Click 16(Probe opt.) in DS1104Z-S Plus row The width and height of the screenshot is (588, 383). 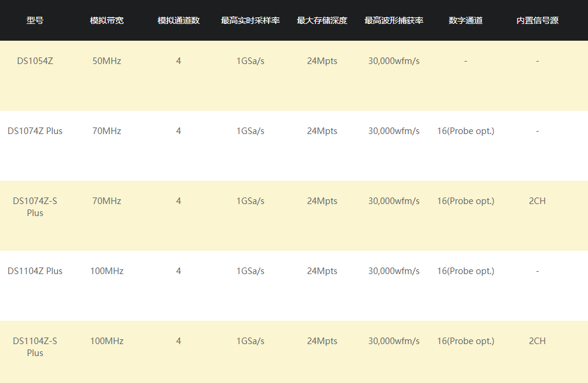[x=466, y=341]
